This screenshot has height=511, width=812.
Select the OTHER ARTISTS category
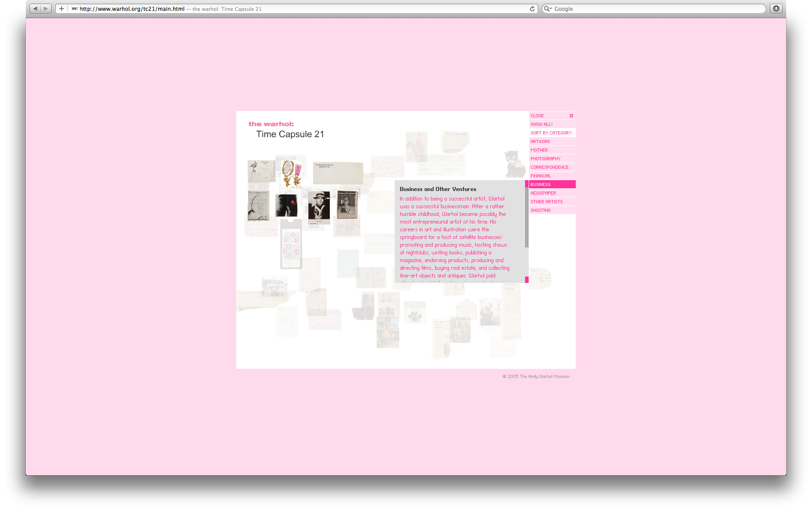(546, 202)
